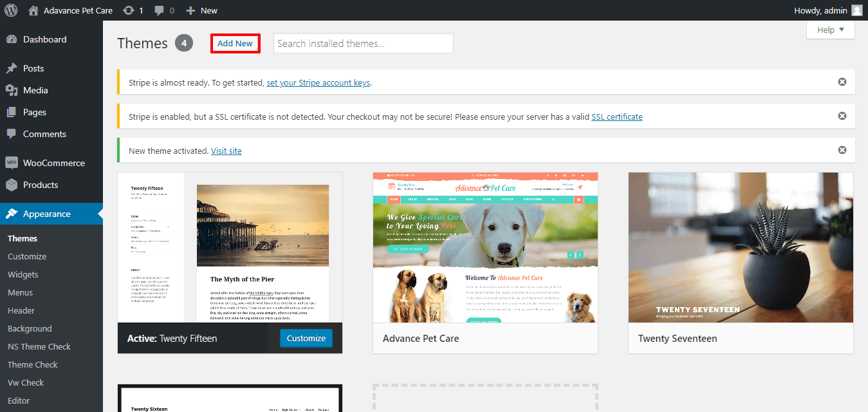Dismiss the SSL certificate warning notice
The width and height of the screenshot is (868, 412).
[842, 116]
